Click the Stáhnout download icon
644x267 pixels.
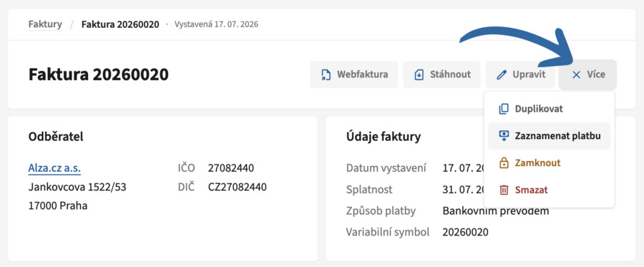pyautogui.click(x=419, y=74)
